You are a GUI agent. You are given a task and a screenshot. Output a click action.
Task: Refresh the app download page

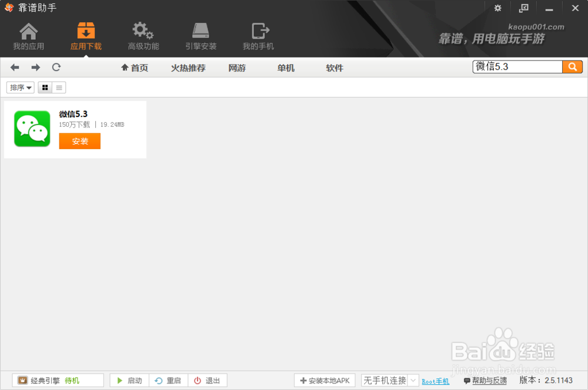click(x=56, y=67)
